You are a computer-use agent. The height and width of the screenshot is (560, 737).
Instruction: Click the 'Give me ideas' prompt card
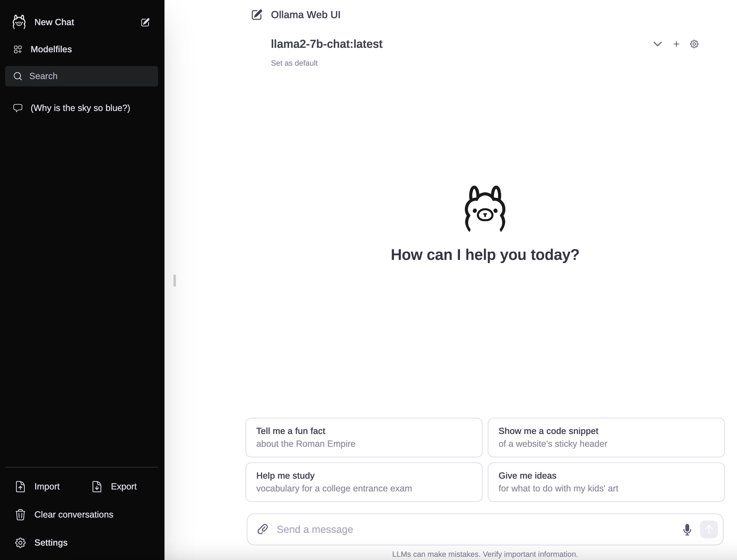click(606, 482)
